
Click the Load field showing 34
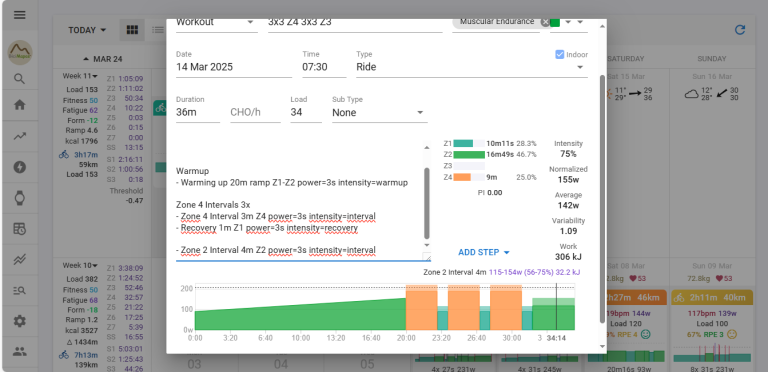click(x=306, y=113)
